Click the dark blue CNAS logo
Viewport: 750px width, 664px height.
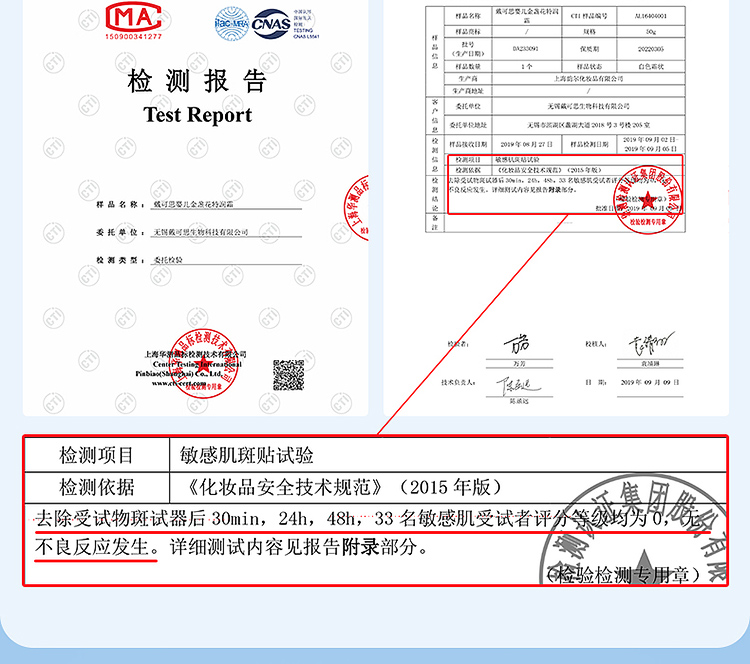pyautogui.click(x=271, y=23)
